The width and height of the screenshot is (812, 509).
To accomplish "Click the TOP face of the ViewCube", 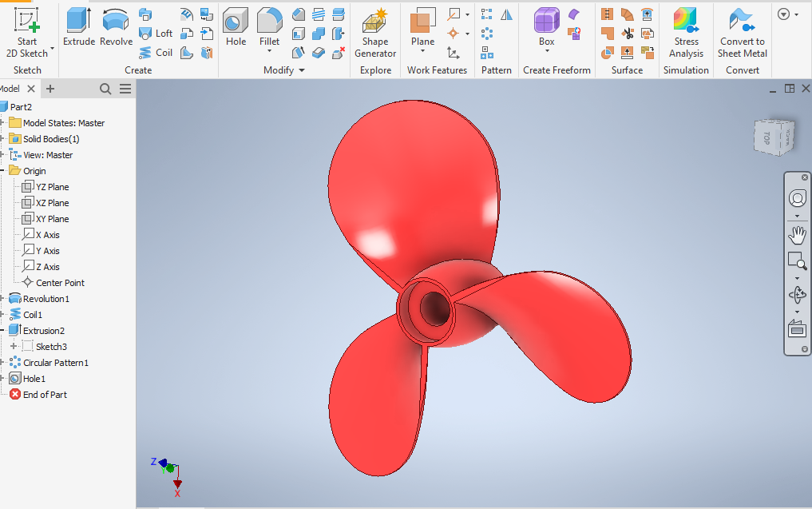I will pos(767,137).
